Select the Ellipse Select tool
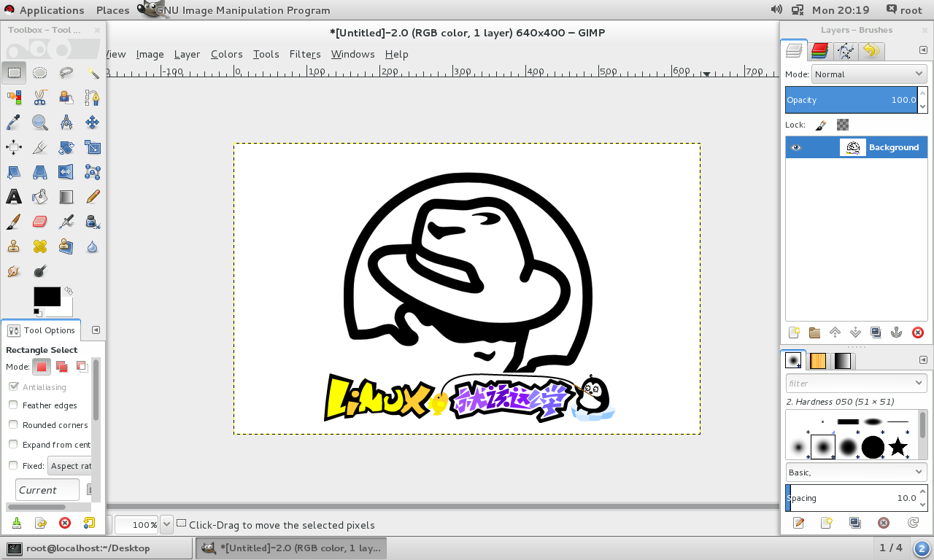Image resolution: width=934 pixels, height=560 pixels. [40, 72]
